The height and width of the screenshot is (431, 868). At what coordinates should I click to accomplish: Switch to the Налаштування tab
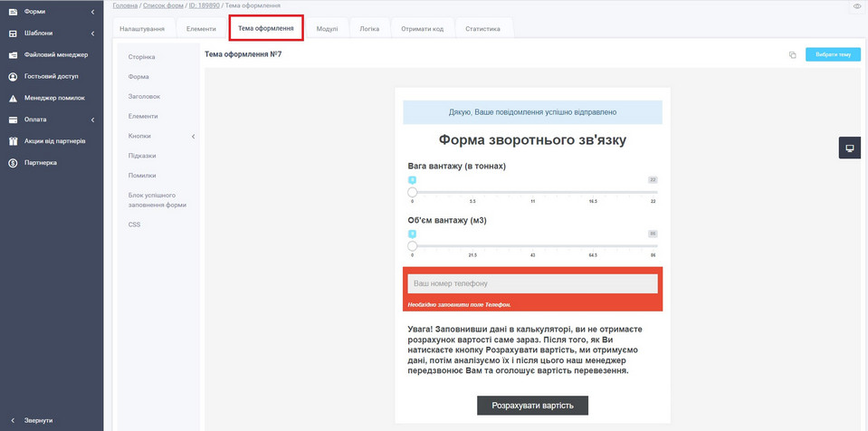pyautogui.click(x=142, y=29)
